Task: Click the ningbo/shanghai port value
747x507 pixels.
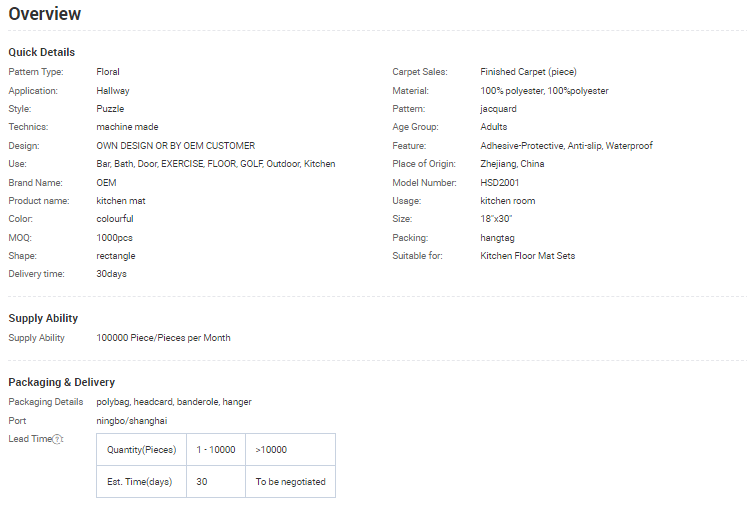Action: 132,421
